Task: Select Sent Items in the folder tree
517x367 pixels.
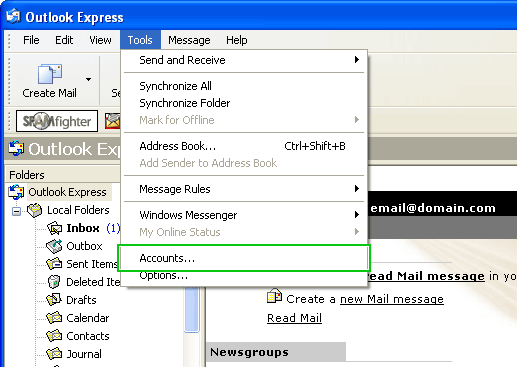Action: click(92, 264)
